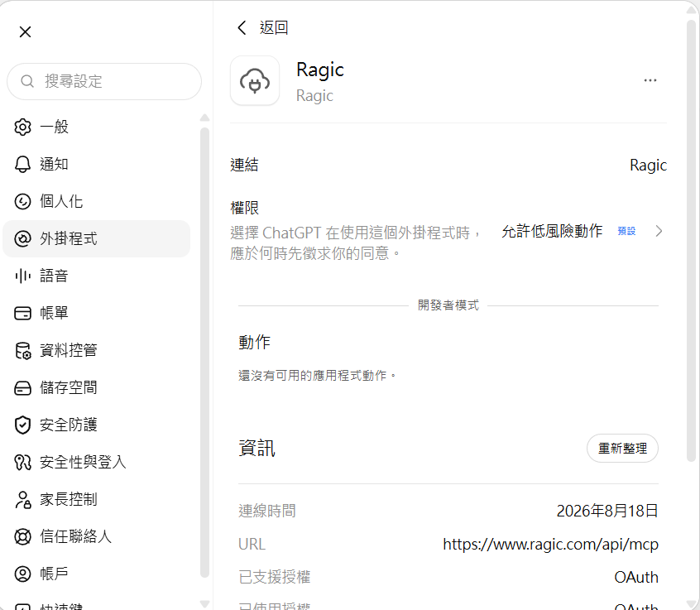
Task: Click the card icon beside 帳單
Action: (22, 313)
